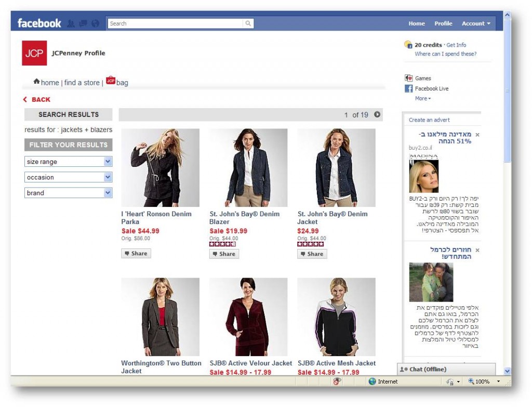
Task: Click the home house icon
Action: [37, 82]
